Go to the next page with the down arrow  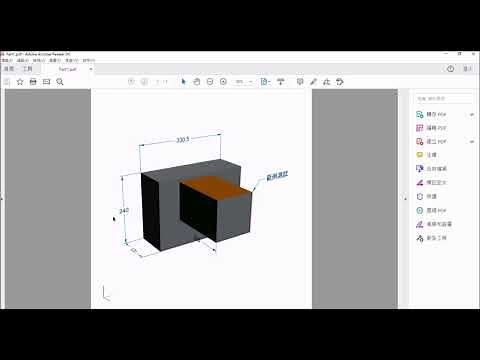(144, 82)
